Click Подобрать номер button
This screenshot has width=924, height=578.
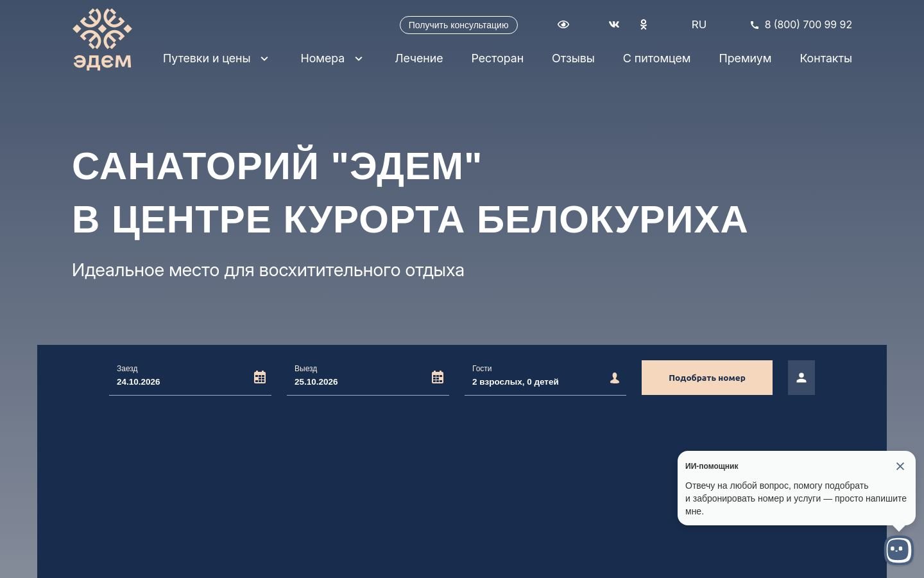[707, 378]
